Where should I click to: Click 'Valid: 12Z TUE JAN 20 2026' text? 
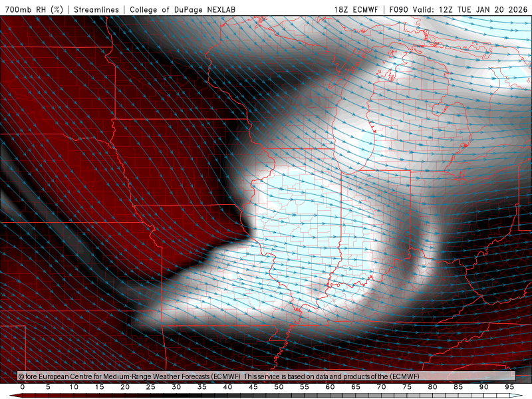point(470,9)
